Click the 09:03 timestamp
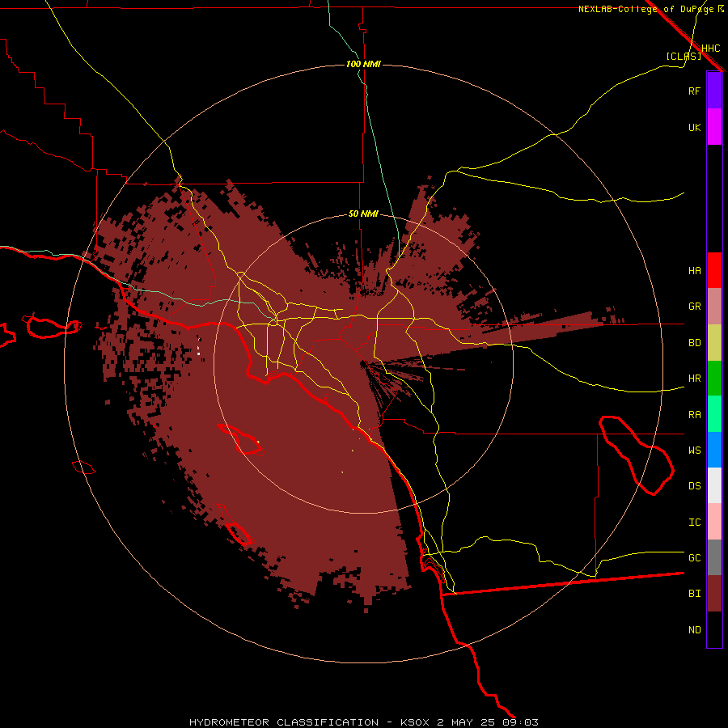Screen dimensions: 728x728 point(520,722)
